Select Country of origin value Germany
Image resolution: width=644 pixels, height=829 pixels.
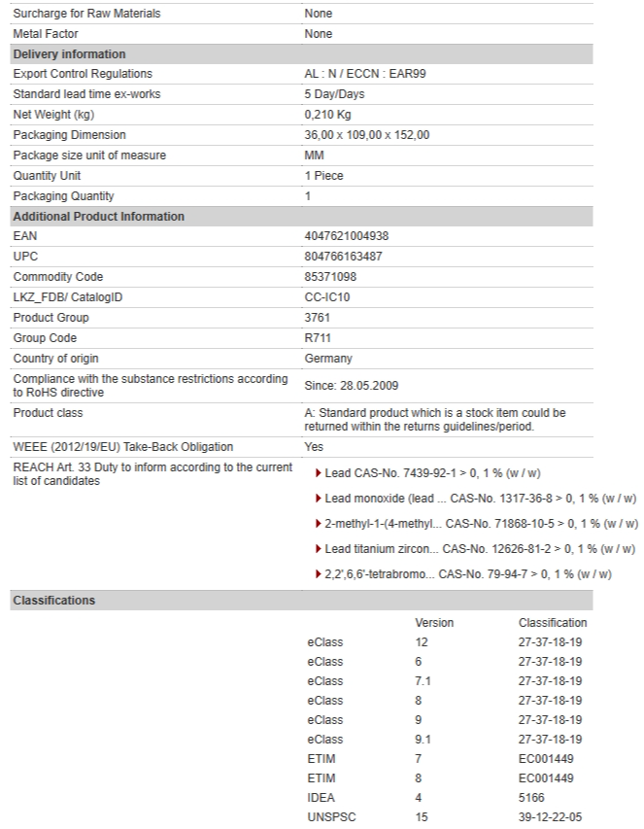328,359
